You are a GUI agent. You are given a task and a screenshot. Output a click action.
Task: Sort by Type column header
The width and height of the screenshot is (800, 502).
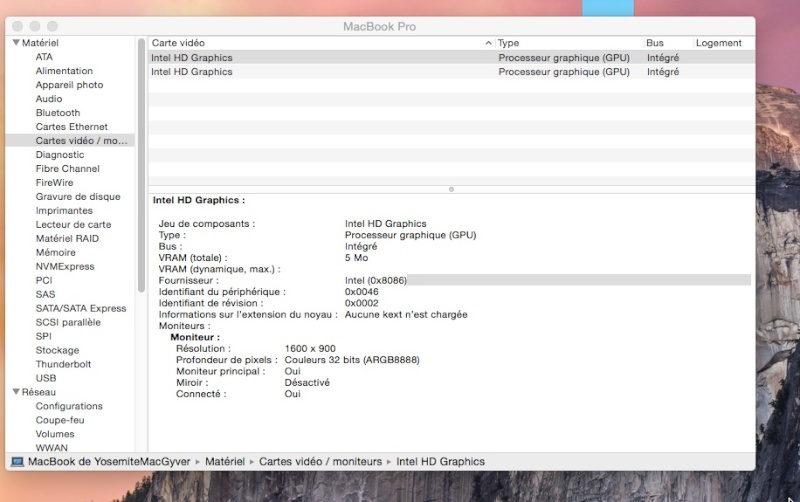point(569,43)
